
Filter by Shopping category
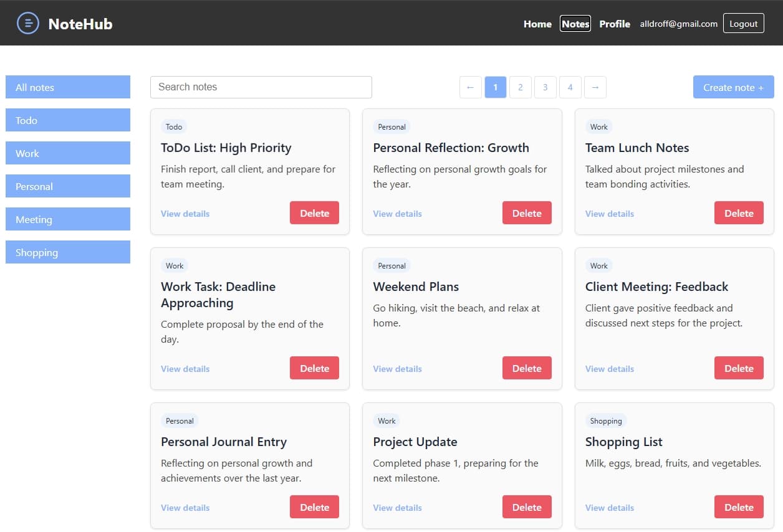(68, 252)
